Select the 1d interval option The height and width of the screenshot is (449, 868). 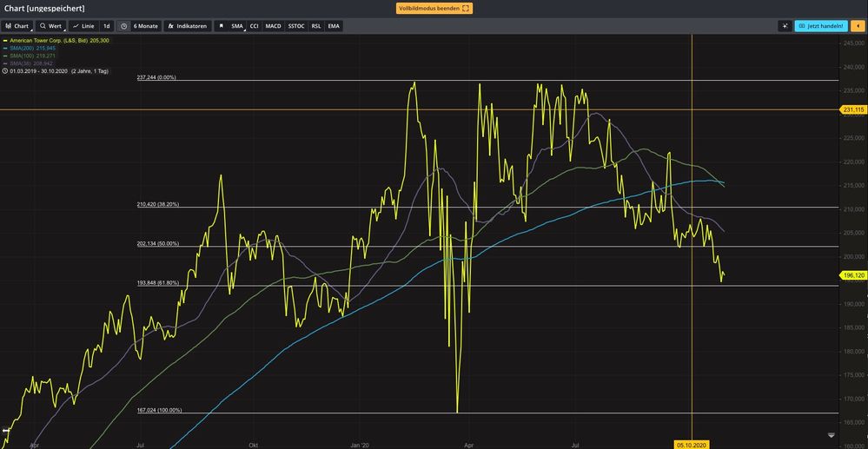pos(107,26)
